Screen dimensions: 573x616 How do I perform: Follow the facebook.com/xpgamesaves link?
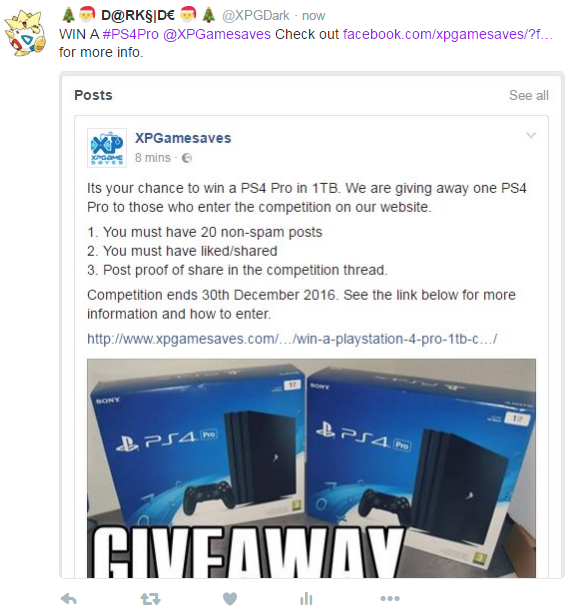click(x=448, y=34)
